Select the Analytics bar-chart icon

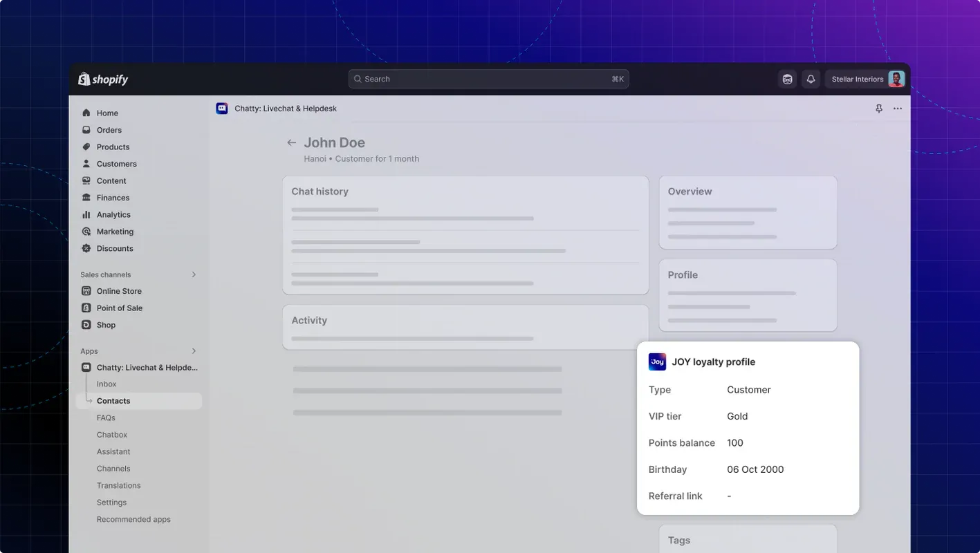(86, 214)
